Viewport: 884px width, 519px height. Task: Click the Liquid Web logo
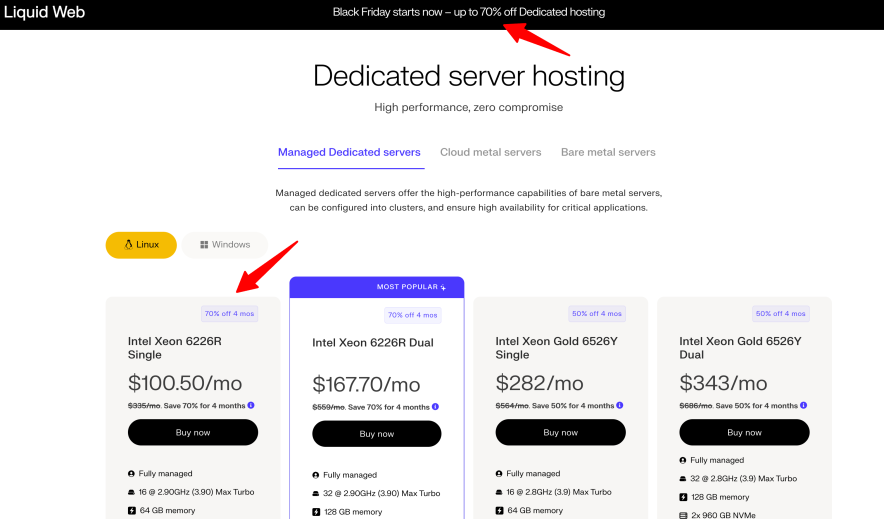(45, 12)
